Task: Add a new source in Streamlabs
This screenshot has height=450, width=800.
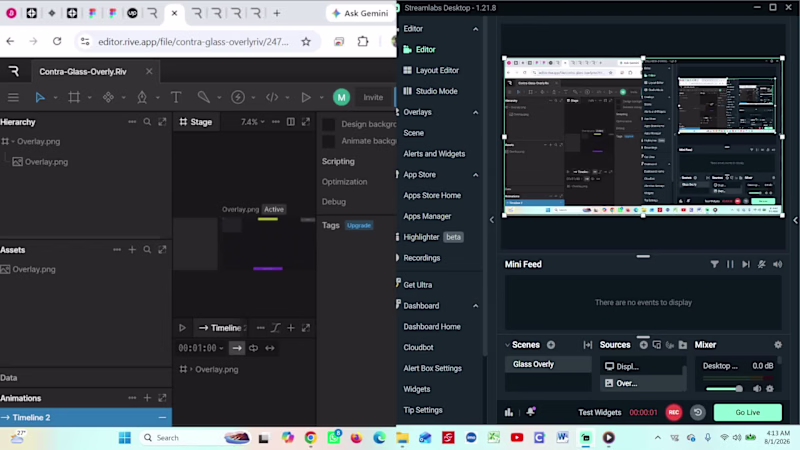Action: click(643, 345)
